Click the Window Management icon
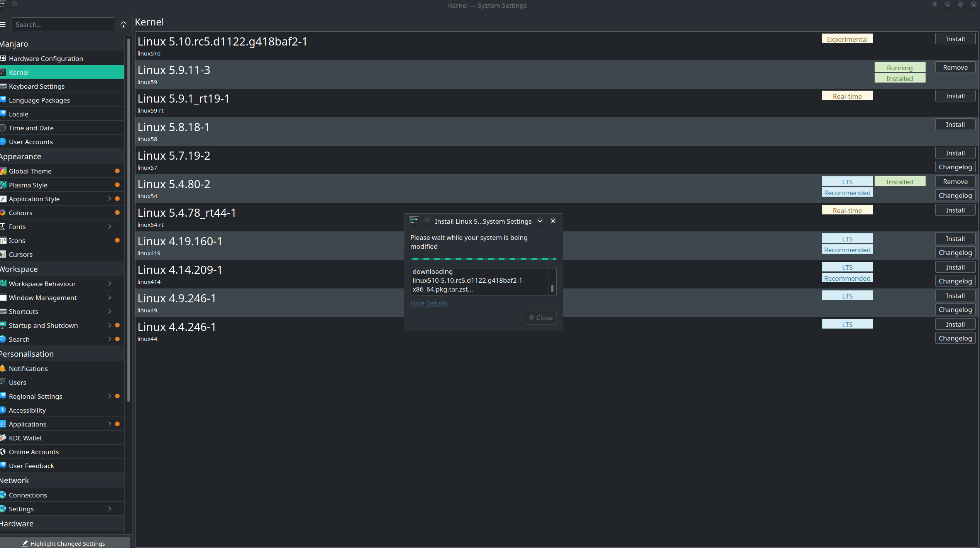 click(3, 298)
